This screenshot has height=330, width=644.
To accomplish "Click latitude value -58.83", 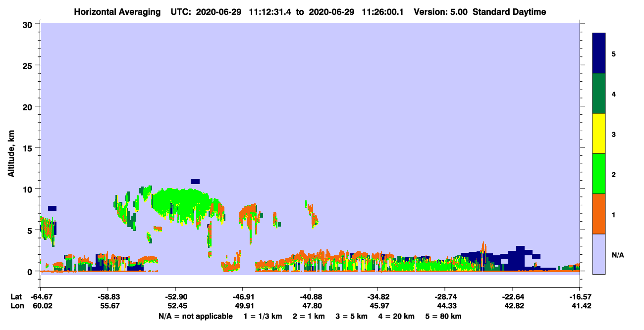I will point(107,297).
